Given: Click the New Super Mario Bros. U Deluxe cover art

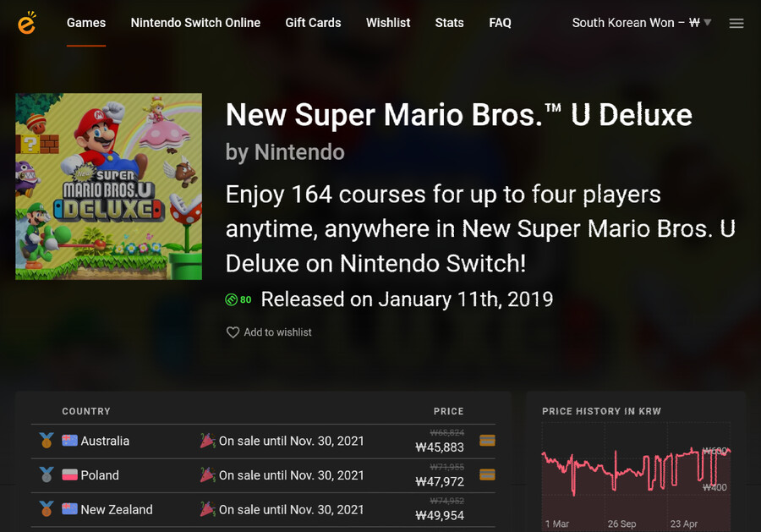Looking at the screenshot, I should (x=109, y=186).
